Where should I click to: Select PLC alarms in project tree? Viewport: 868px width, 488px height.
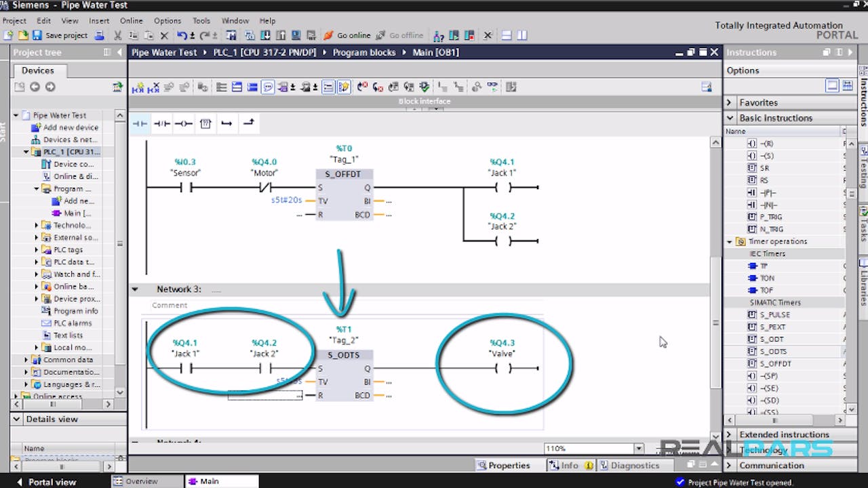coord(73,323)
